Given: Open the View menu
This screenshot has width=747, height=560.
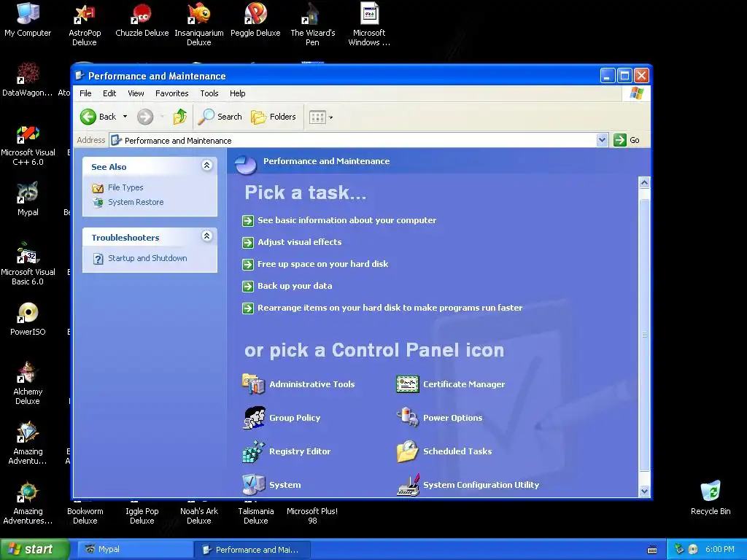Looking at the screenshot, I should click(136, 93).
